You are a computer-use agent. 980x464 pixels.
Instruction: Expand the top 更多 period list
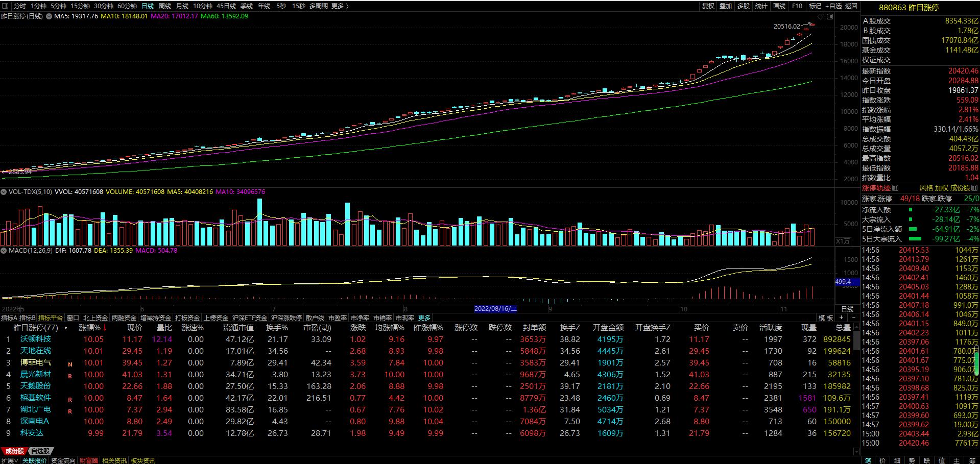(340, 6)
